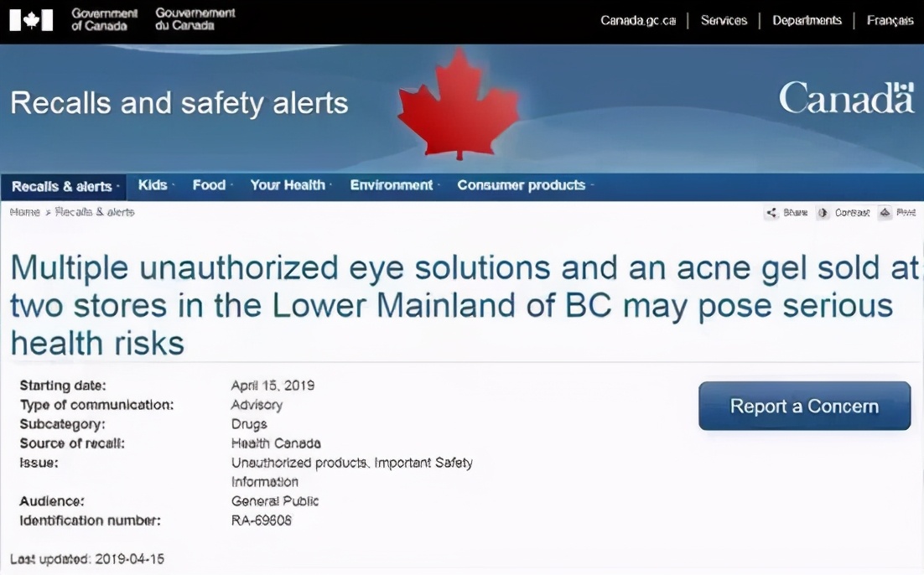Image resolution: width=924 pixels, height=575 pixels.
Task: Open the Services link in the header
Action: coord(724,20)
